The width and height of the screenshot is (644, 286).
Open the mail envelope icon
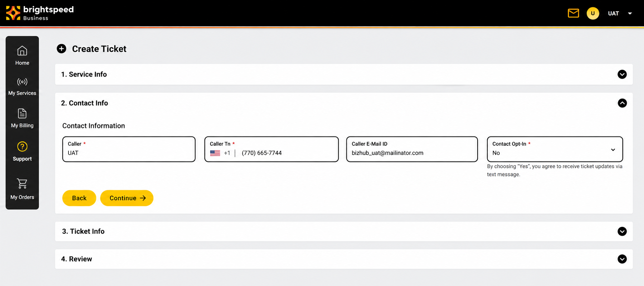click(573, 13)
